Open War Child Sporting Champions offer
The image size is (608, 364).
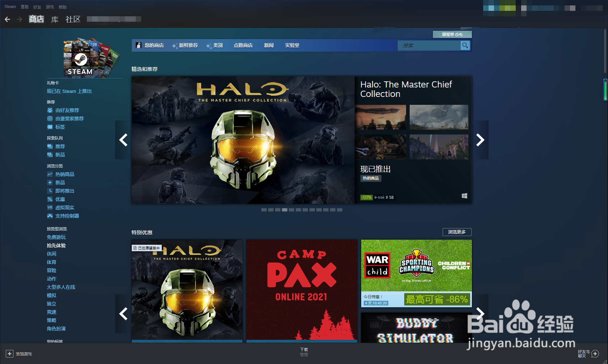pyautogui.click(x=417, y=273)
